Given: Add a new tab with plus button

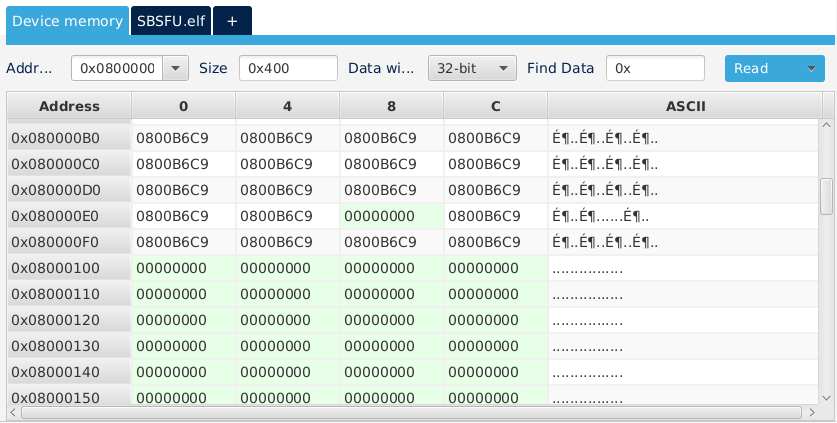Looking at the screenshot, I should tap(232, 21).
